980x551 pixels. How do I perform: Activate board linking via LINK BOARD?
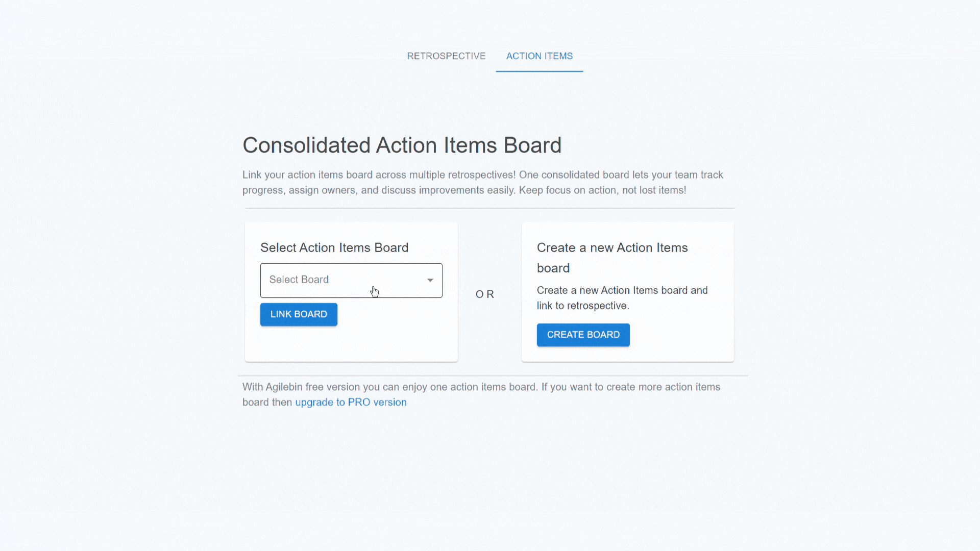point(299,314)
